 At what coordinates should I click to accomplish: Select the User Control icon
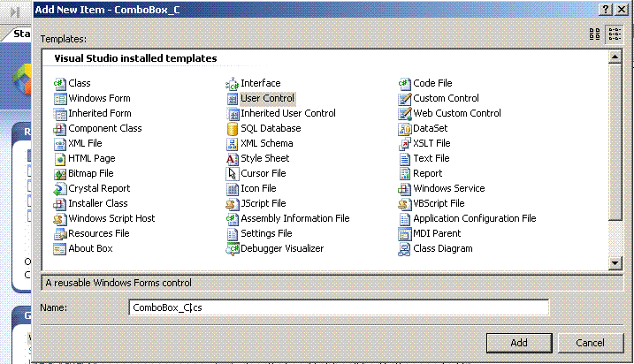pyautogui.click(x=232, y=99)
